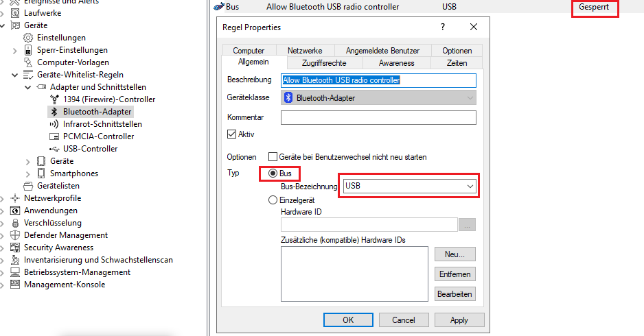Enable 'Geräte bei Benutzerwechsel nicht neu starten'
644x336 pixels.
point(273,157)
